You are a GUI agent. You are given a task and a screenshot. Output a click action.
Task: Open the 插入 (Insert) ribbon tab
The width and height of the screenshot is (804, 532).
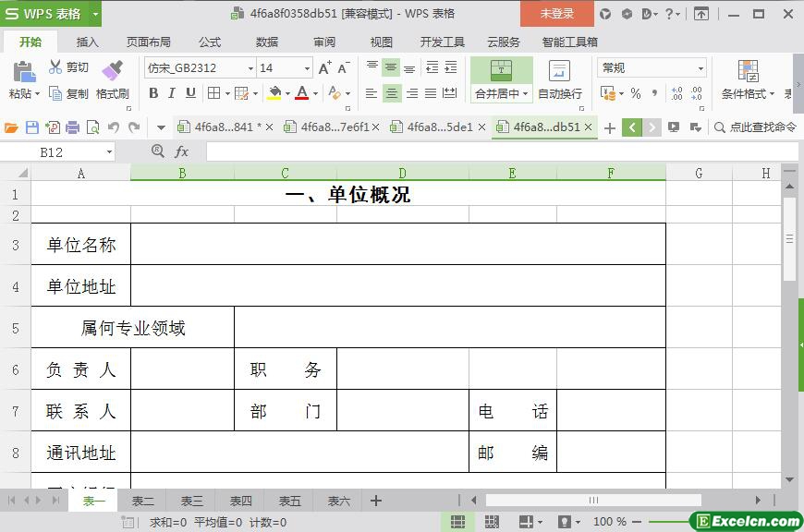point(87,42)
